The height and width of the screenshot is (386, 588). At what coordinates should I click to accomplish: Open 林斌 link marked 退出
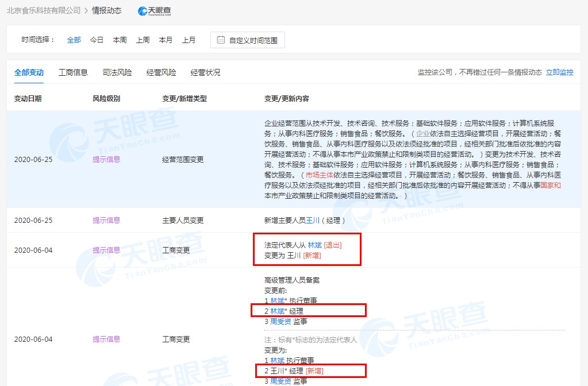(314, 245)
